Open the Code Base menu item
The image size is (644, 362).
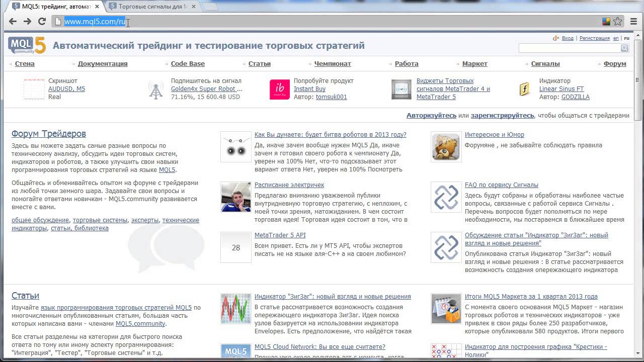pyautogui.click(x=188, y=64)
